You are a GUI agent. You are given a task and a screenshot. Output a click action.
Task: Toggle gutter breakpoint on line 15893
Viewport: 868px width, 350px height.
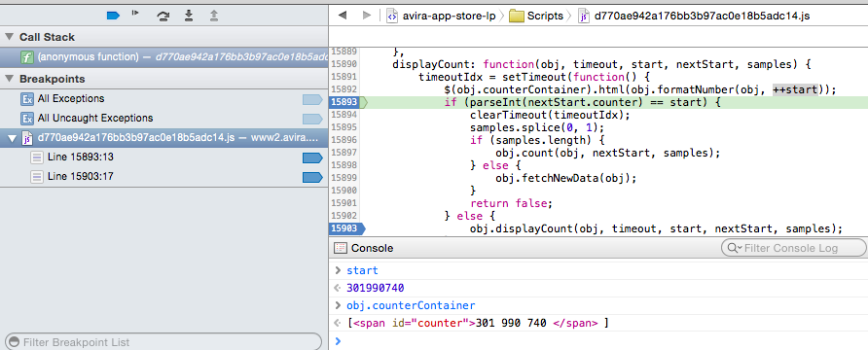pos(346,102)
